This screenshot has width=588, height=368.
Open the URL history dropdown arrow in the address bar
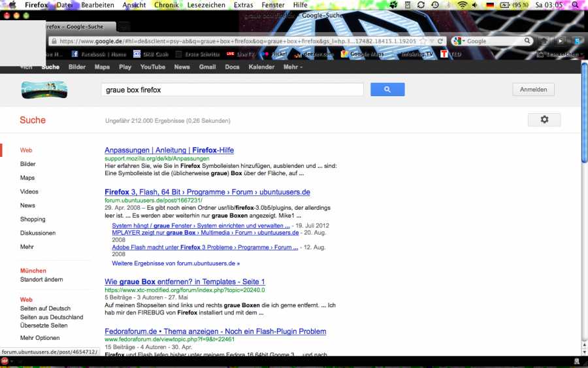point(432,41)
